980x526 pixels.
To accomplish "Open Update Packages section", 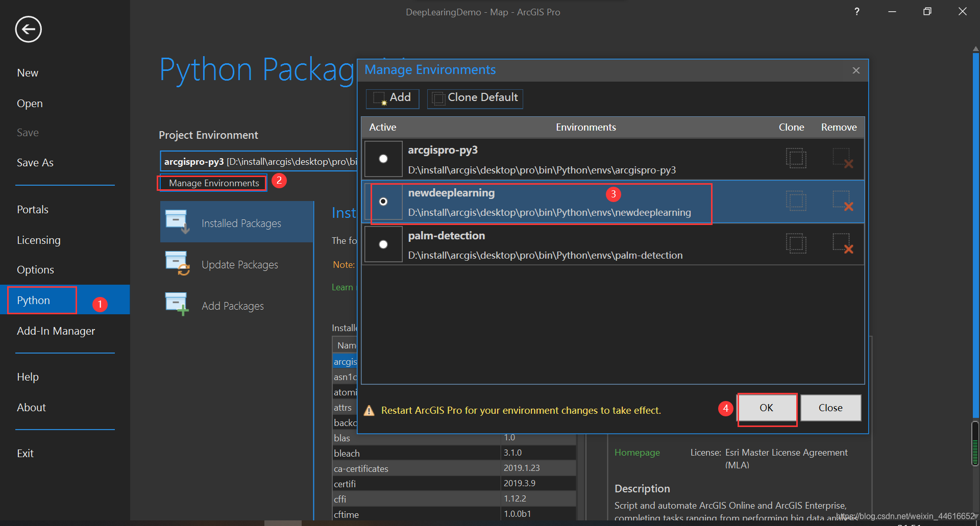I will (237, 264).
